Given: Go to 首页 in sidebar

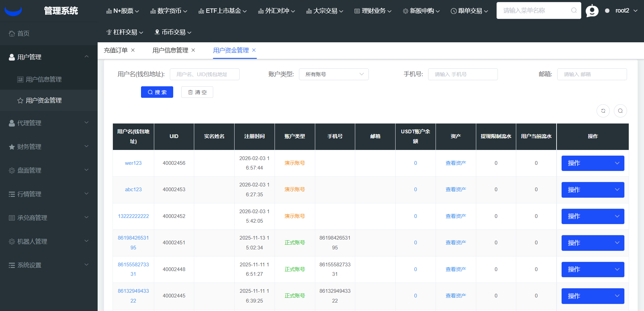Looking at the screenshot, I should [23, 34].
